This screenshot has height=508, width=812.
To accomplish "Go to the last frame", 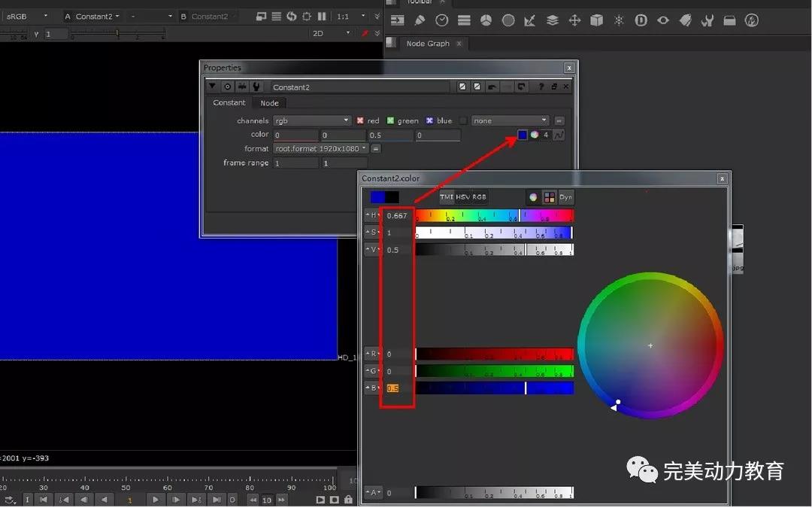I will (217, 500).
